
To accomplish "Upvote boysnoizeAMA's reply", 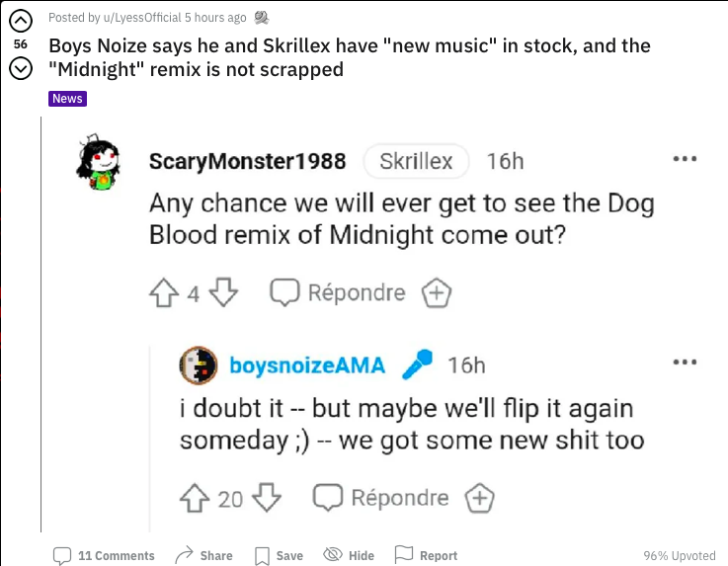I will coord(195,498).
